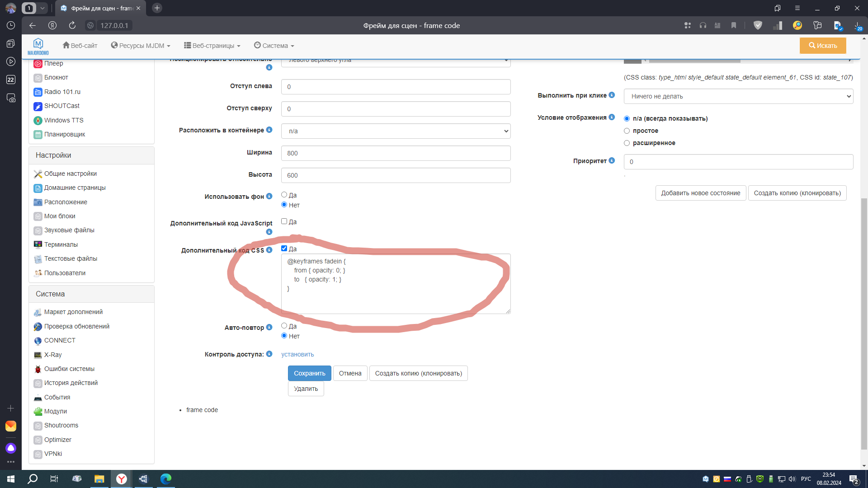The image size is (868, 488).
Task: Open the Выполнить при клике dropdown
Action: [x=738, y=96]
